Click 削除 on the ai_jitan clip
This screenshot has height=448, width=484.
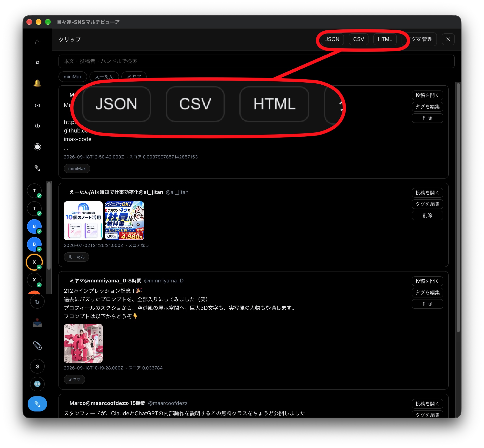point(427,215)
